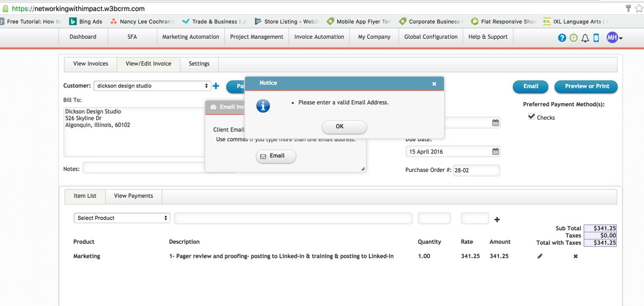Delete the Marketing line item X icon

tap(575, 257)
